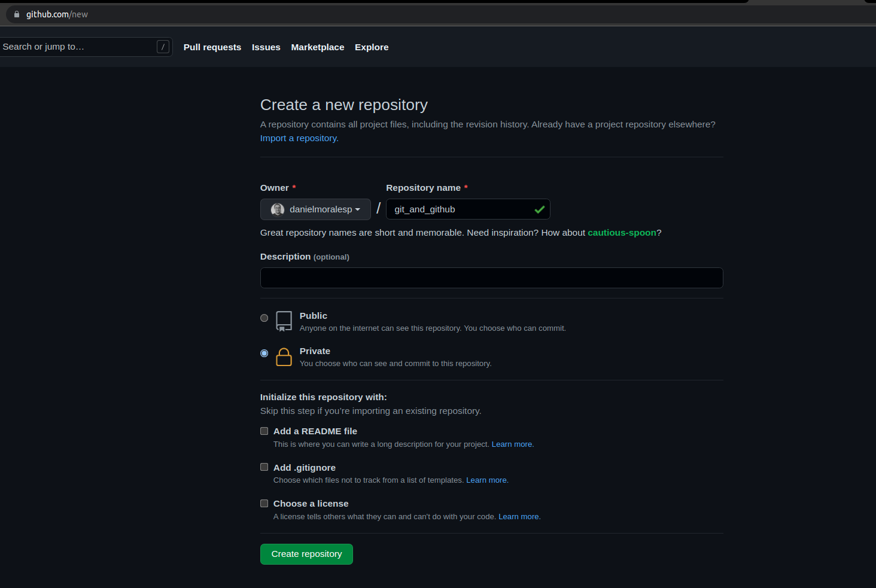This screenshot has width=876, height=588.
Task: Use the cautious-spoon name suggestion
Action: coord(622,233)
